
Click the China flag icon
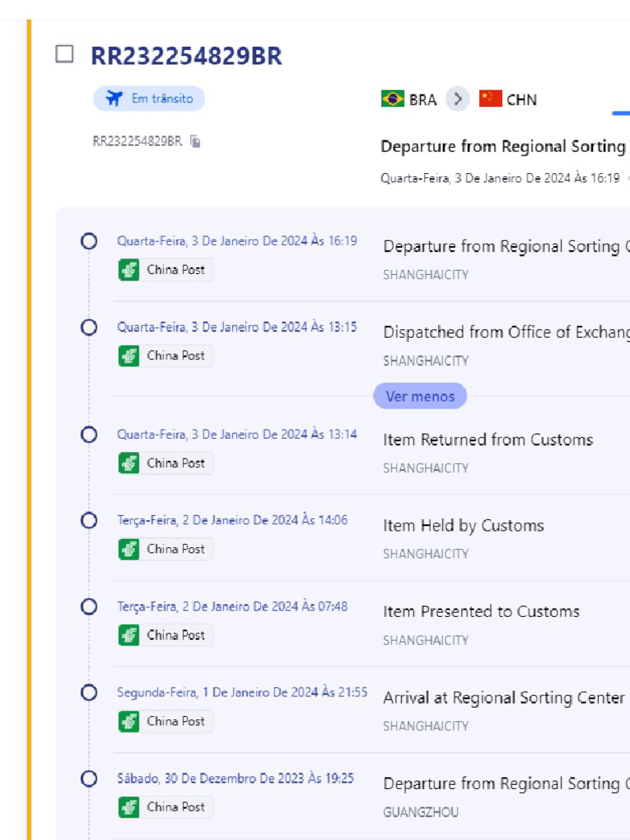(x=491, y=99)
